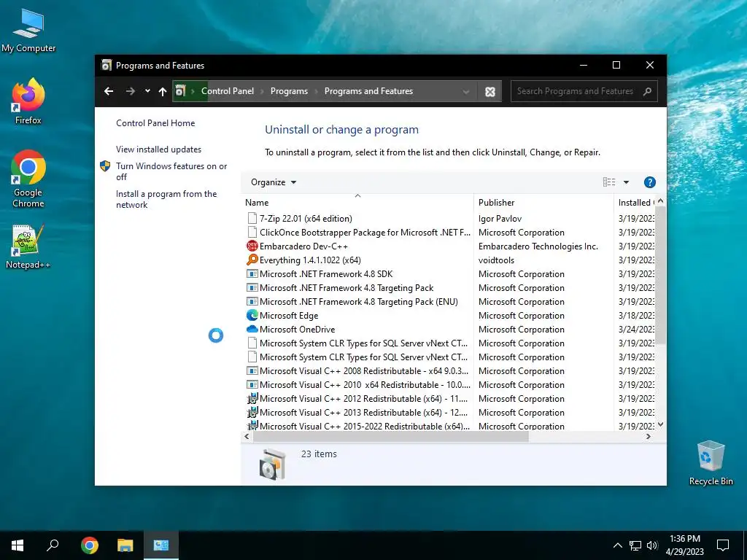Image resolution: width=747 pixels, height=560 pixels.
Task: Open View installed updates link
Action: [x=158, y=149]
